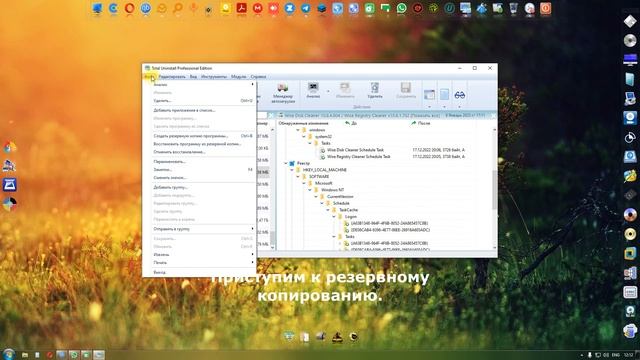Collapse the windows folder node

coord(298,130)
